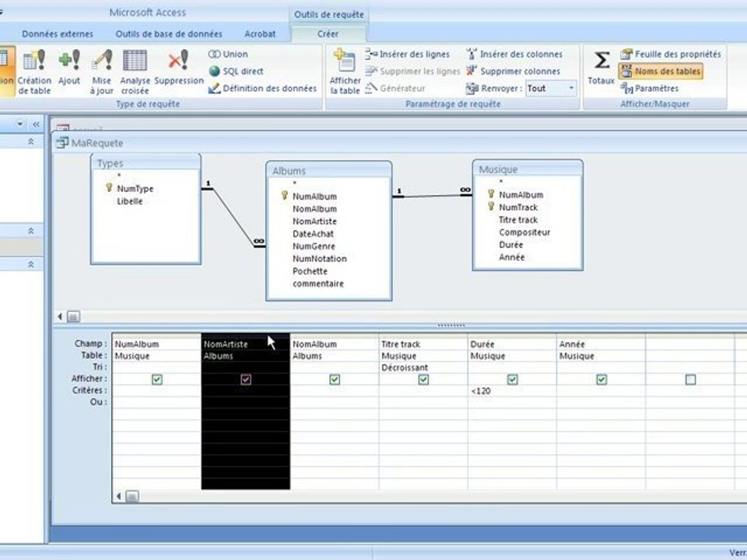Viewport: 747px width, 560px height.
Task: Click the NumType key field in Types table
Action: pyautogui.click(x=135, y=188)
